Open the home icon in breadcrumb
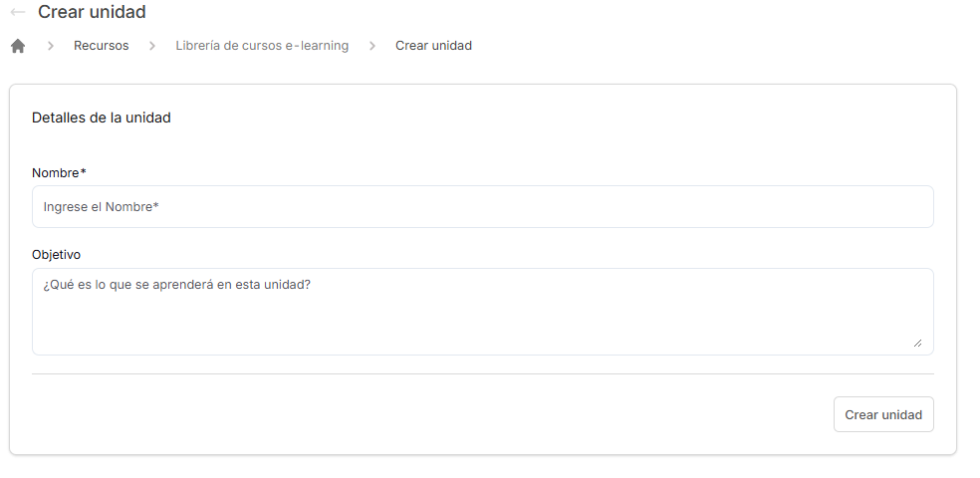 [x=18, y=46]
